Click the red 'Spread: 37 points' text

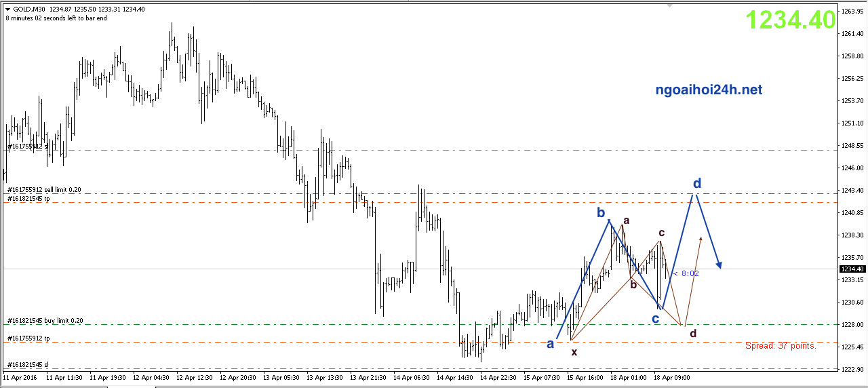[x=781, y=346]
